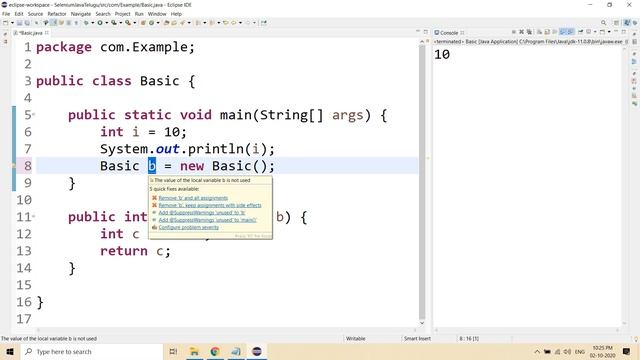
Task: Maximize the editor area
Action: pos(426,31)
